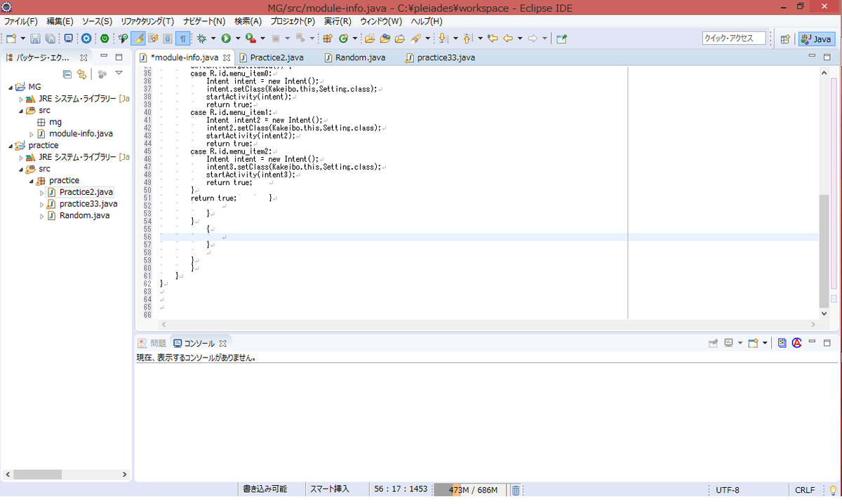Viewport: 842px width, 504px height.
Task: Click UTF-8 encoding in status bar
Action: (728, 490)
